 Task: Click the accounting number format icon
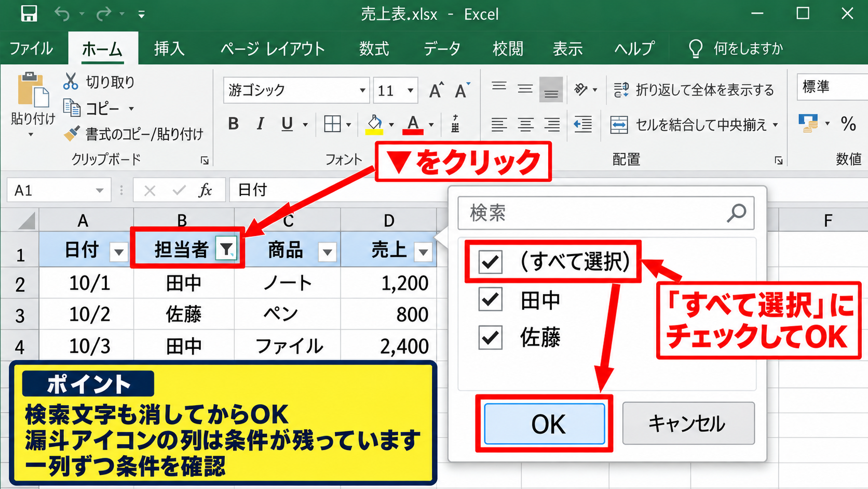(x=808, y=124)
